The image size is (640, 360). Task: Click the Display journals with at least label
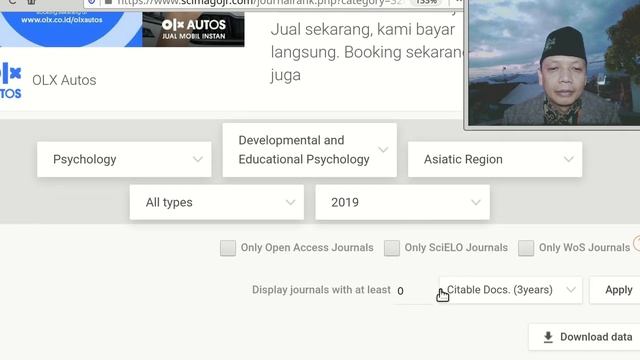coord(321,290)
